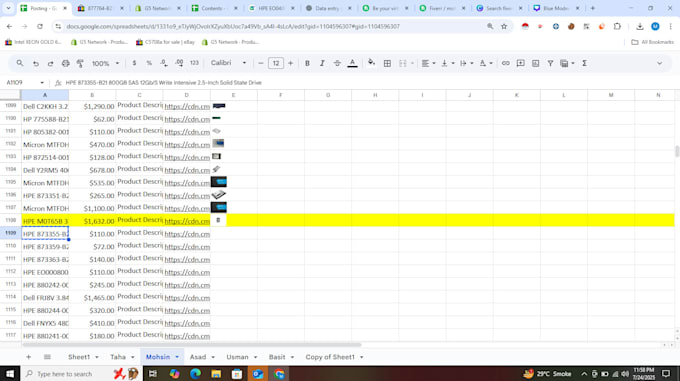The height and width of the screenshot is (381, 680).
Task: Open the cdn link in row 1114
Action: click(187, 298)
